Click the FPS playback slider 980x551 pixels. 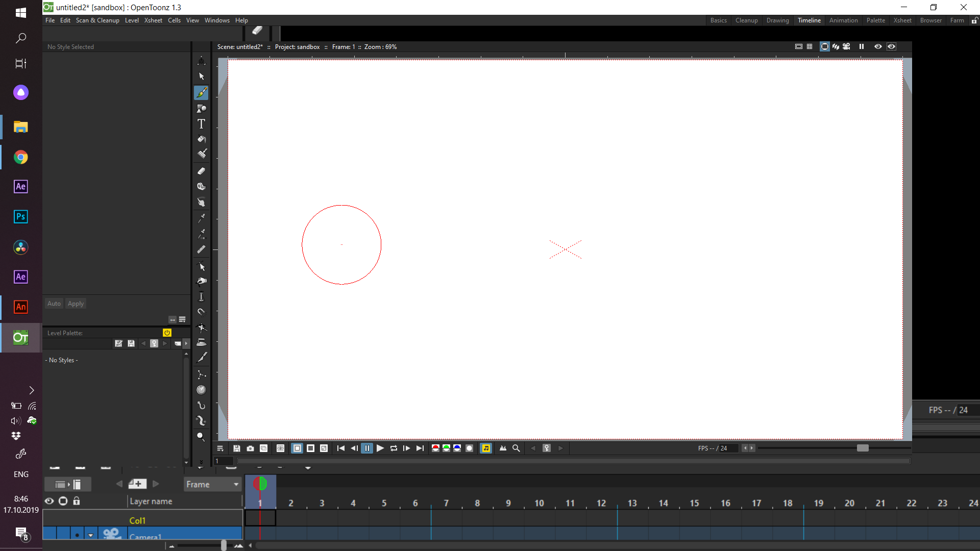(x=863, y=448)
